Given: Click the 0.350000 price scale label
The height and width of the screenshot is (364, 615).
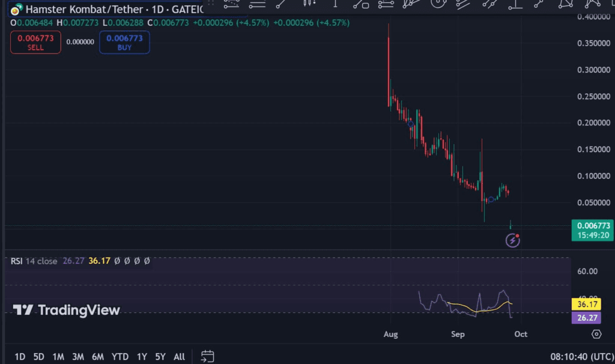Looking at the screenshot, I should click(593, 43).
